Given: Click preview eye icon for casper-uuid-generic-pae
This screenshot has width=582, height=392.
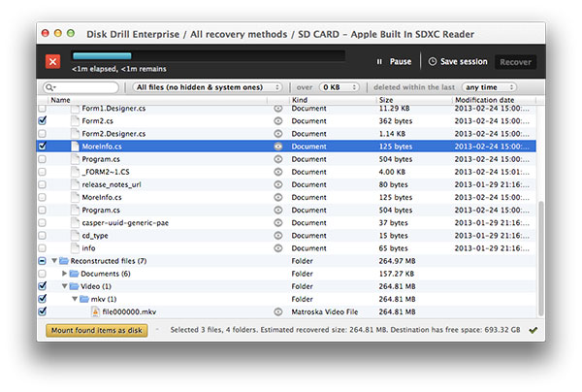Looking at the screenshot, I should 278,223.
